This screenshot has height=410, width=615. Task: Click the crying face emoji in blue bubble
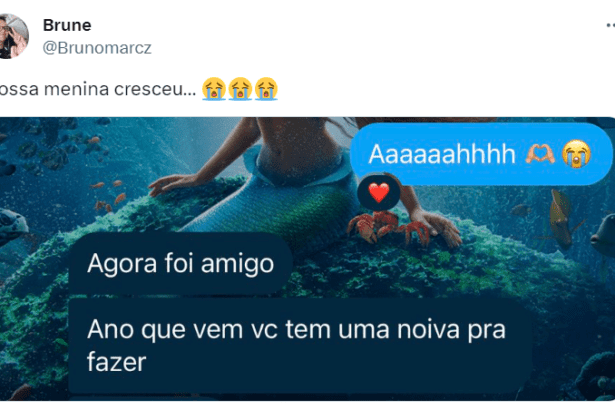pyautogui.click(x=576, y=154)
